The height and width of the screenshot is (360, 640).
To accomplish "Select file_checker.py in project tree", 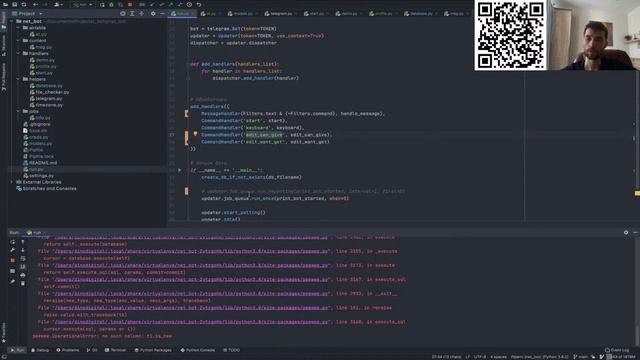I will click(52, 92).
